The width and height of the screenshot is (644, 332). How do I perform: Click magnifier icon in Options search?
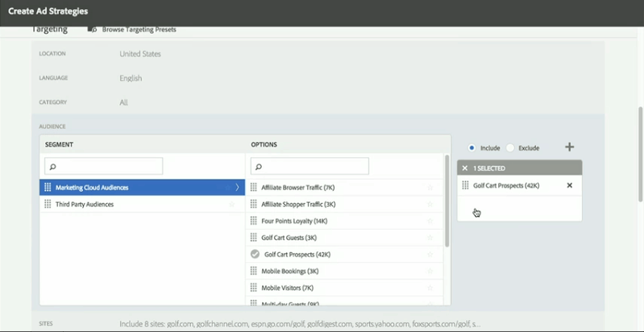pyautogui.click(x=259, y=167)
